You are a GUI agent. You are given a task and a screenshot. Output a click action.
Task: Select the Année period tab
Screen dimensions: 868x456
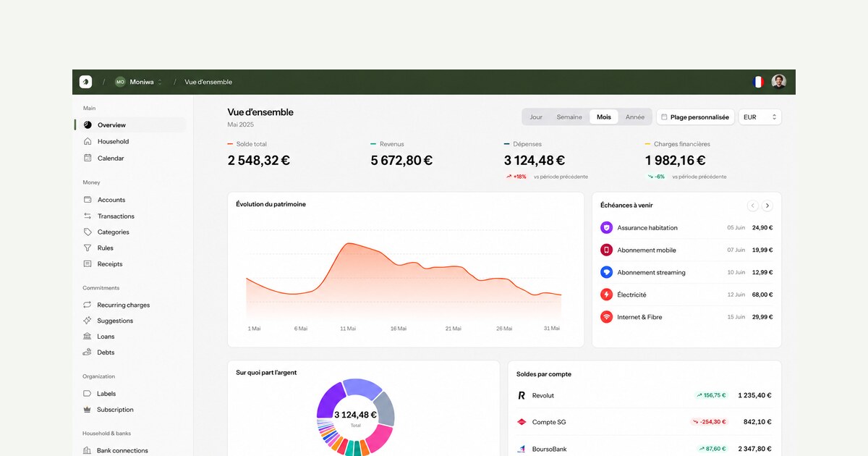point(635,117)
